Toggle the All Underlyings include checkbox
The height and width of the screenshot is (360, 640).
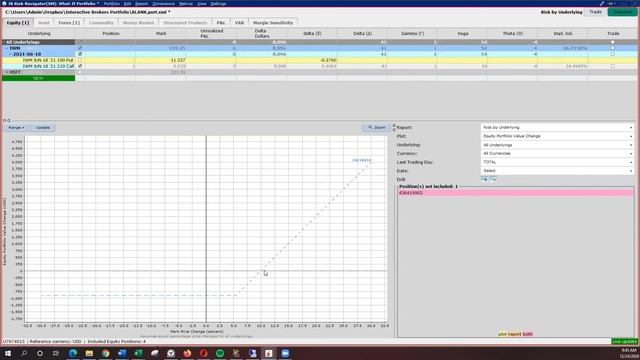tap(80, 42)
